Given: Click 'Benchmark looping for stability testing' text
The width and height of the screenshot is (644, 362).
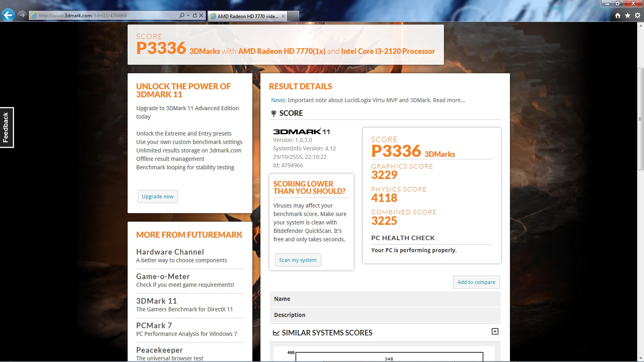Looking at the screenshot, I should point(185,167).
